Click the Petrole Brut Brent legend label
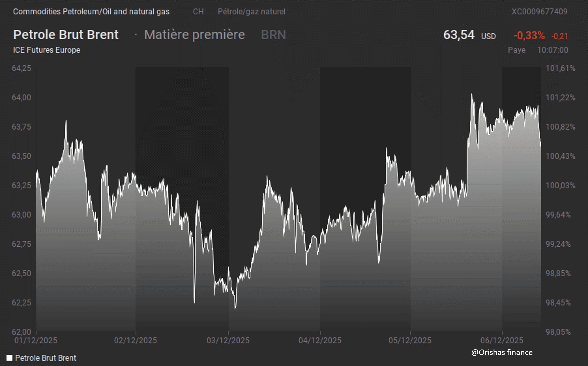 46,358
